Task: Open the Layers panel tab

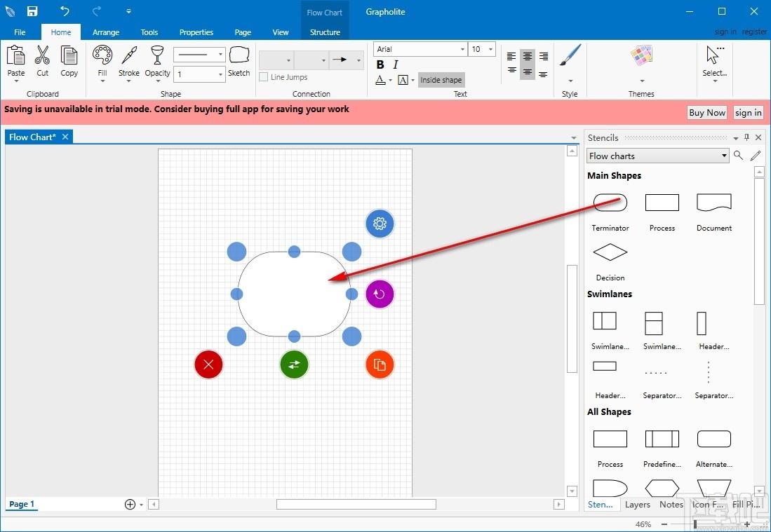Action: point(637,505)
